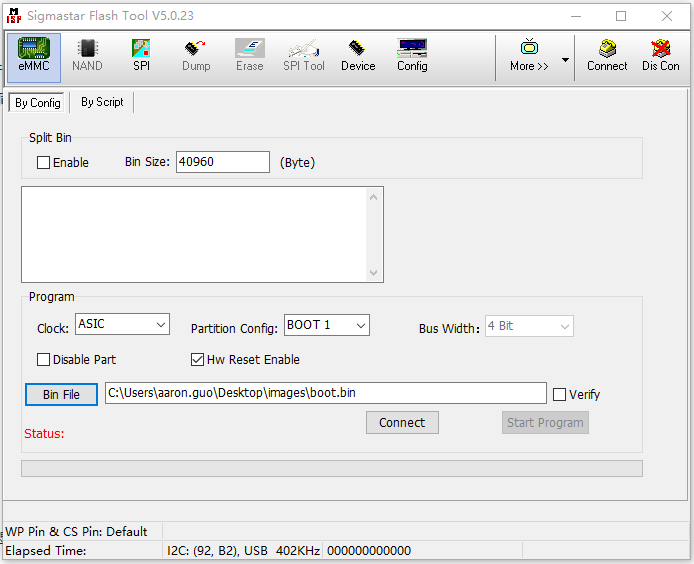Open the Device toolbar icon
This screenshot has width=694, height=564.
click(x=357, y=56)
